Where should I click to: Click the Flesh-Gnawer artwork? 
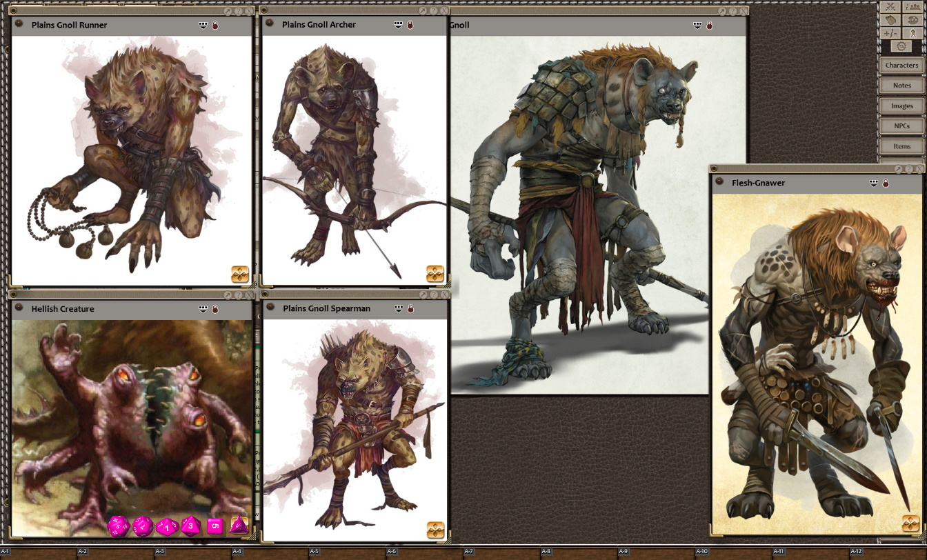click(x=817, y=364)
